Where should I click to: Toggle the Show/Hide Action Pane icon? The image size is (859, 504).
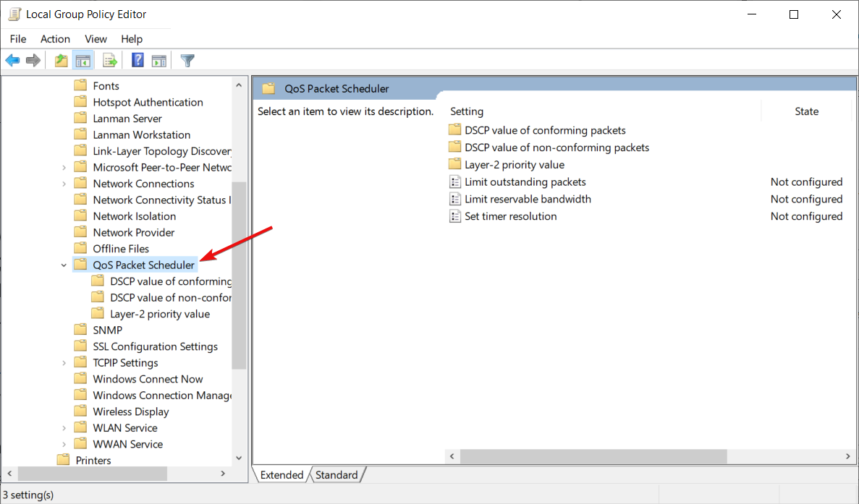159,60
